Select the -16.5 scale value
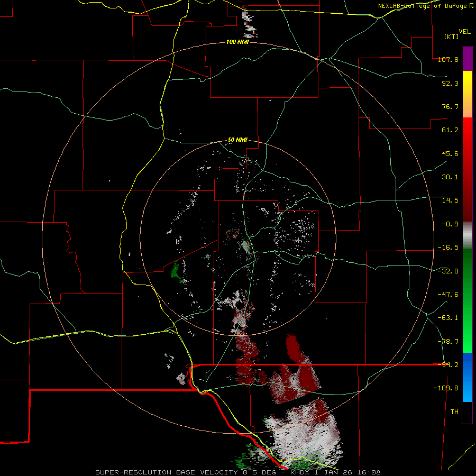The width and height of the screenshot is (476, 476). click(x=448, y=248)
